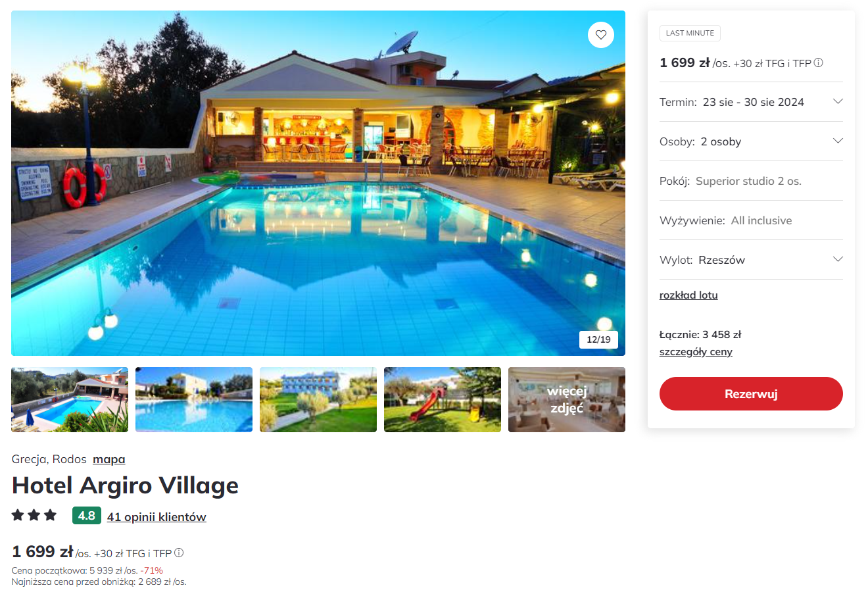Open 41 opinii klientów reviews

click(157, 517)
